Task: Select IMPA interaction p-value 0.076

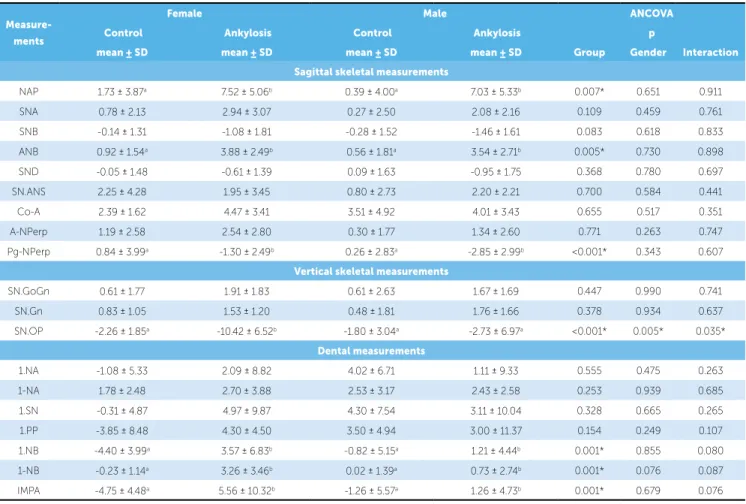Action: point(710,490)
